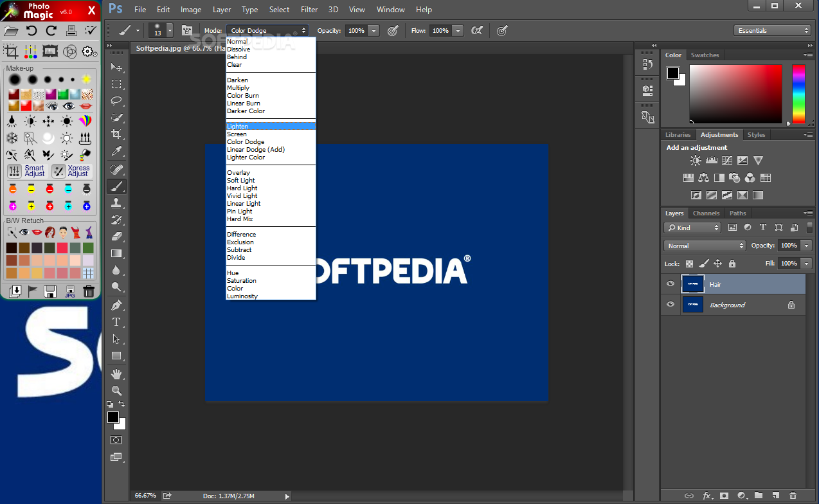Image resolution: width=819 pixels, height=504 pixels.
Task: Click Photo Magic snowflake effect icon
Action: click(12, 138)
